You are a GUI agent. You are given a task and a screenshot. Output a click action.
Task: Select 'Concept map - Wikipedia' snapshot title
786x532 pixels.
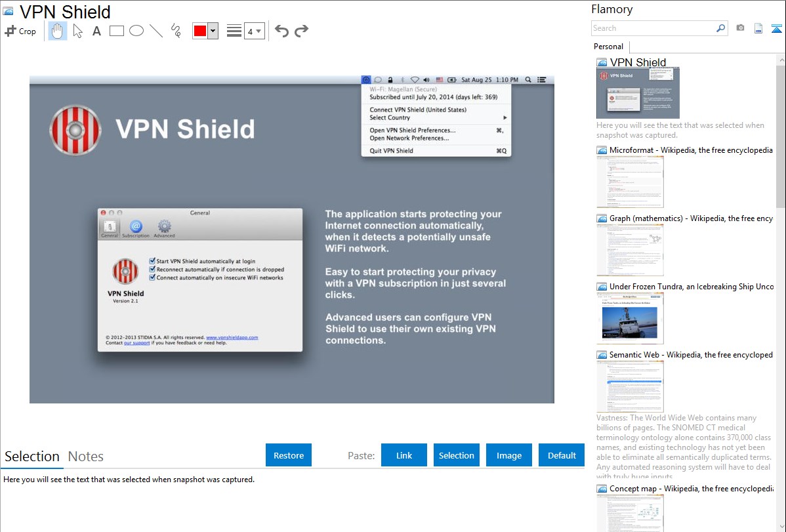[692, 489]
